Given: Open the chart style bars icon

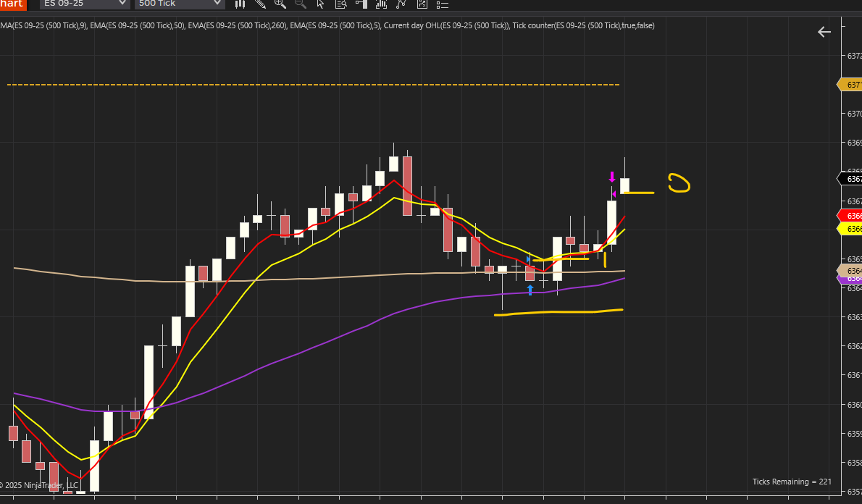Looking at the screenshot, I should (240, 4).
